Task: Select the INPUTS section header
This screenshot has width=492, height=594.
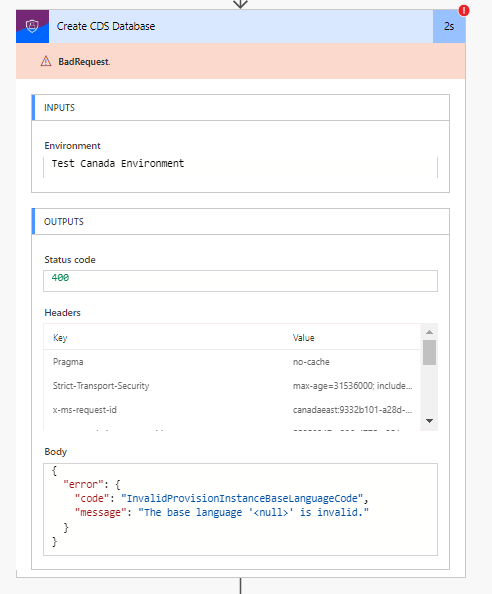Action: point(241,108)
